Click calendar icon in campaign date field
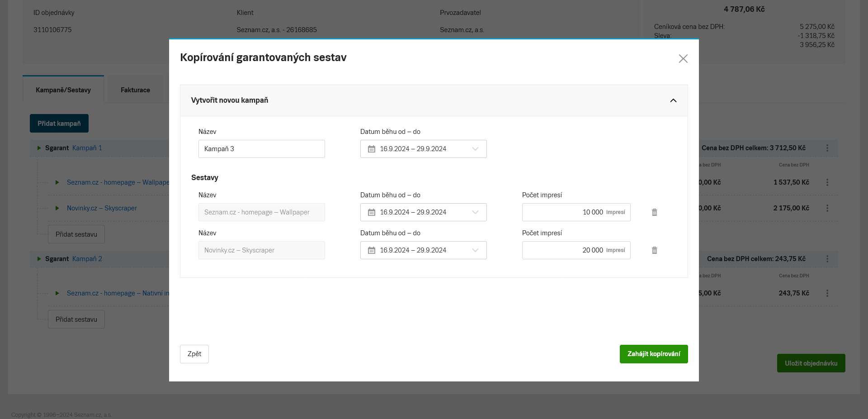The width and height of the screenshot is (868, 419). (372, 149)
